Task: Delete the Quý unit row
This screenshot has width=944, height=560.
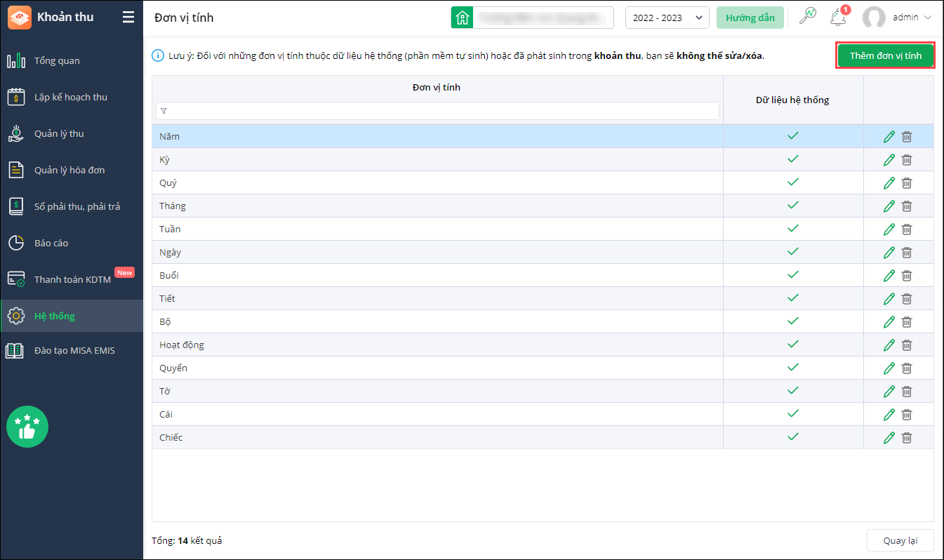Action: tap(907, 183)
